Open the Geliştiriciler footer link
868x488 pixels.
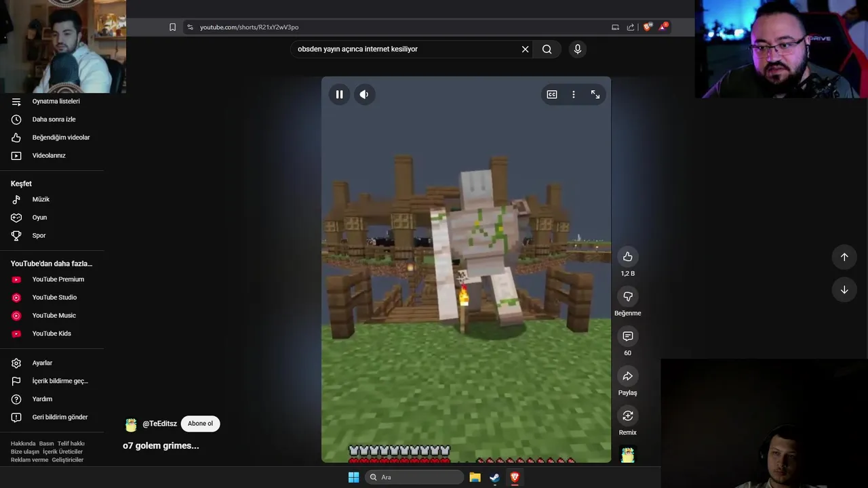click(x=68, y=460)
